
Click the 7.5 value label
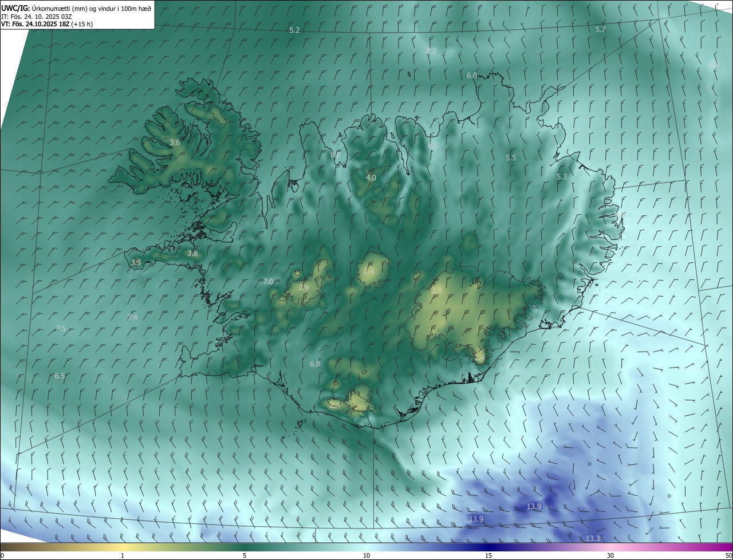[x=61, y=328]
